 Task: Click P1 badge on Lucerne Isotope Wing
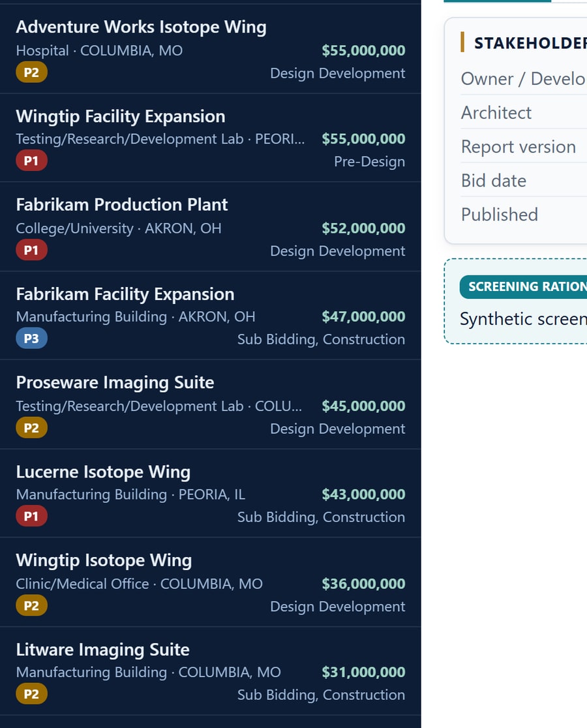click(31, 516)
